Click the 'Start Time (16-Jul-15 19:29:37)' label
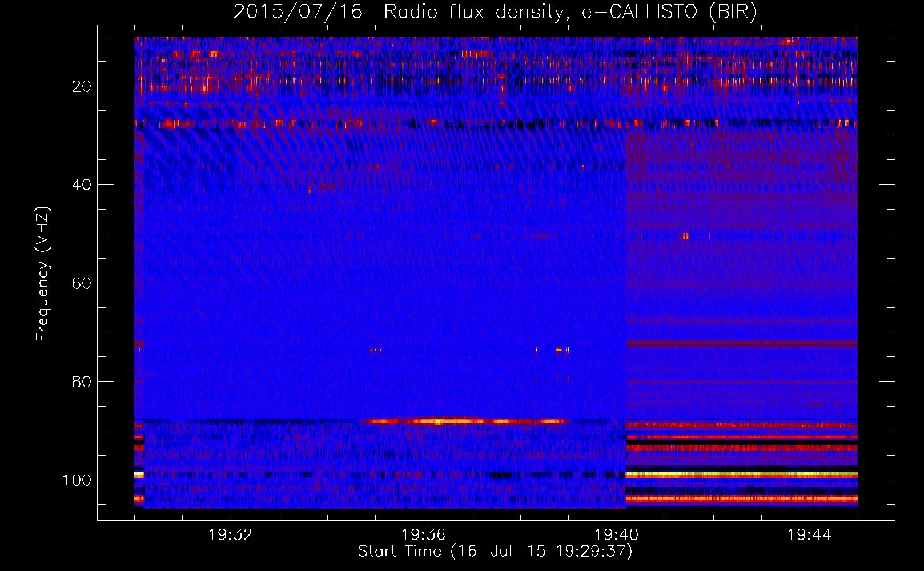This screenshot has height=571, width=924. click(495, 552)
